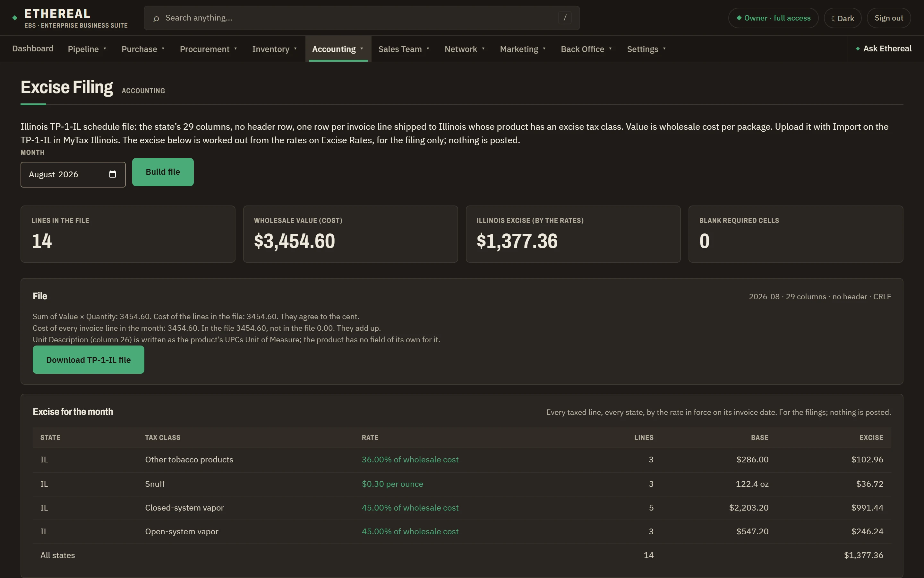Click the Build file button
Viewport: 924px width, 578px height.
coord(163,172)
